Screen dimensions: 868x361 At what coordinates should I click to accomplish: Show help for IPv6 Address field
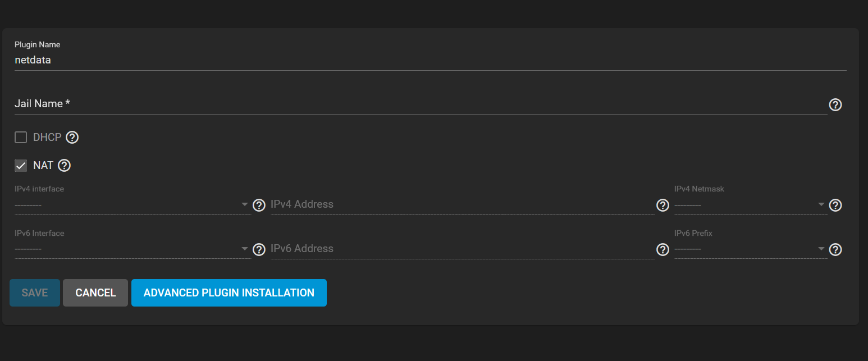pyautogui.click(x=663, y=249)
